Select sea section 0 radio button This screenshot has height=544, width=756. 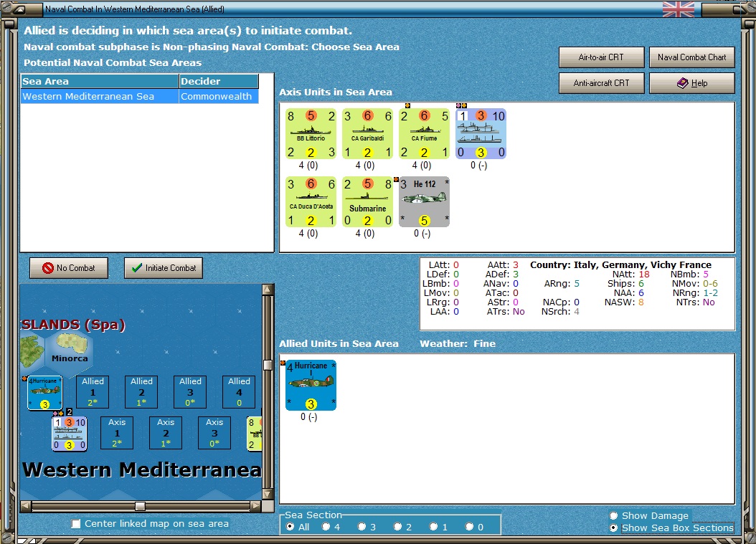coord(470,527)
